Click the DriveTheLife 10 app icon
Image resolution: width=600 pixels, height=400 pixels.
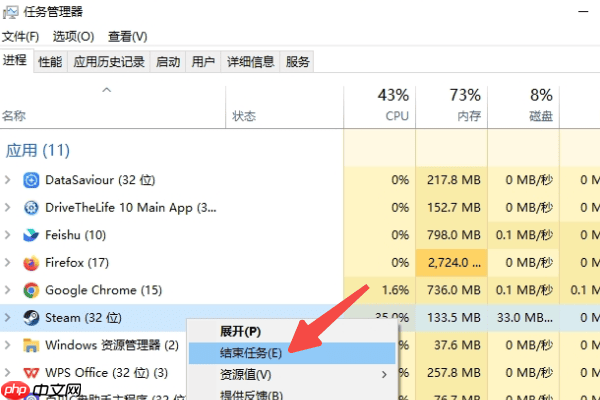pos(31,207)
